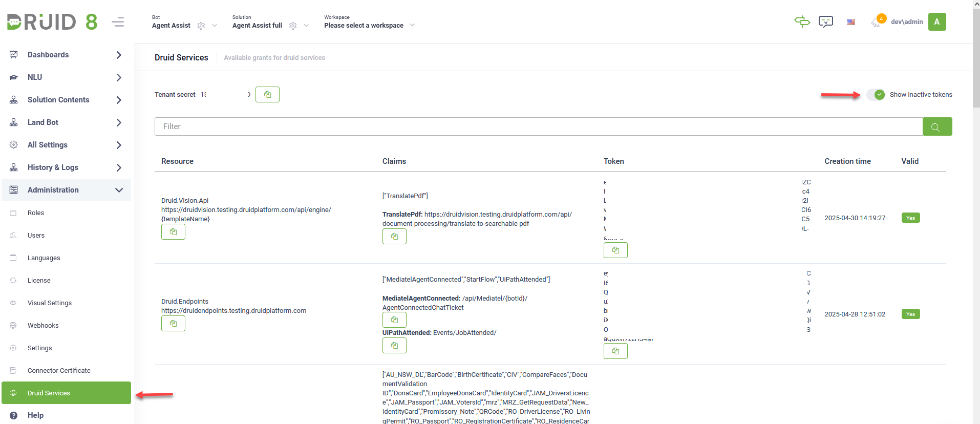Expand the NLU menu chevron
This screenshot has width=980, height=424.
pyautogui.click(x=119, y=77)
